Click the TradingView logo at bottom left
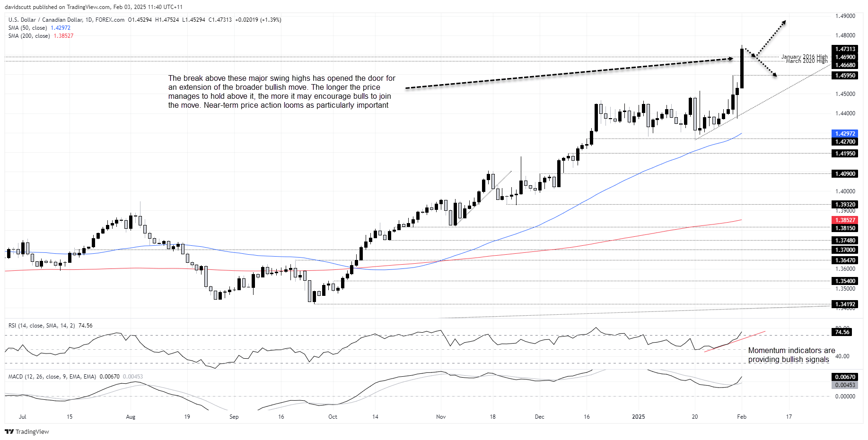Viewport: 868px width, 440px height. [27, 431]
